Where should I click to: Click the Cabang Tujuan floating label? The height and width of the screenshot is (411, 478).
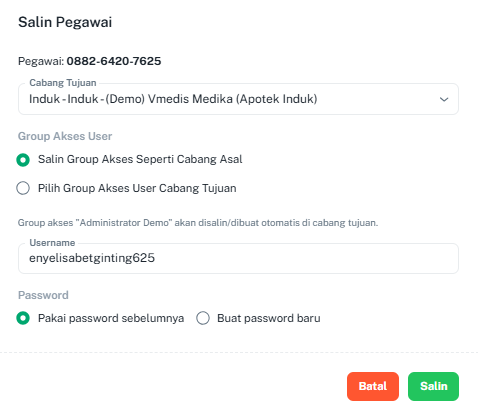[x=63, y=83]
